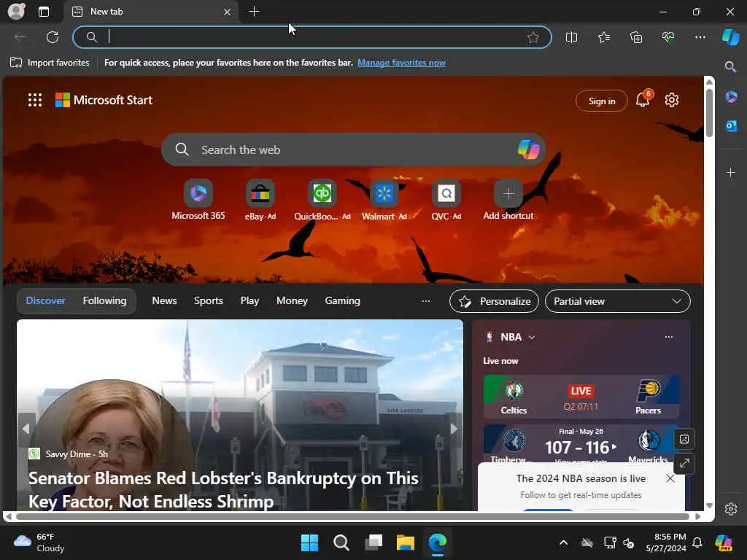Image resolution: width=747 pixels, height=560 pixels.
Task: Click the address bar field
Action: click(x=312, y=37)
